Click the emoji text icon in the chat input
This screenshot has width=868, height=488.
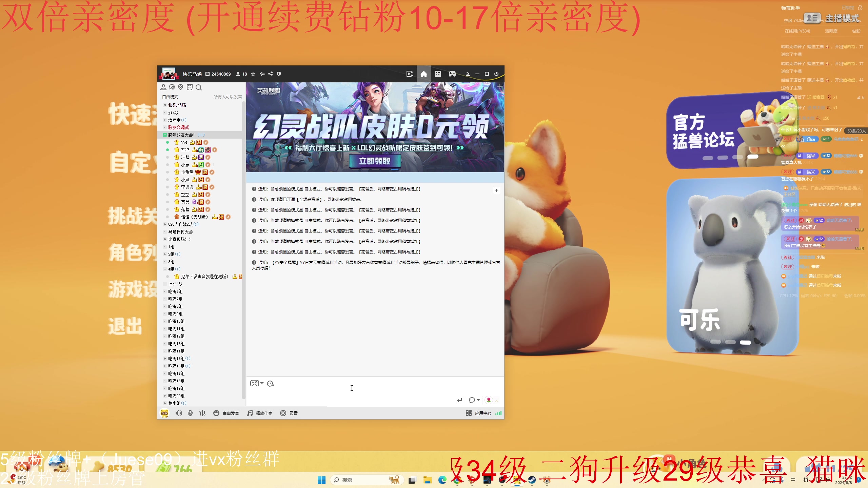[271, 384]
